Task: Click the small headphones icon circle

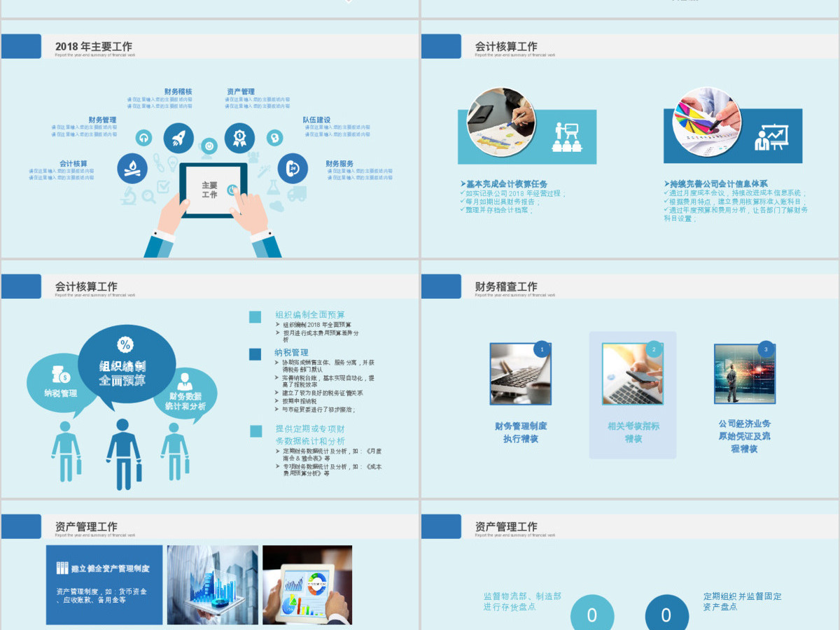Action: [144, 138]
